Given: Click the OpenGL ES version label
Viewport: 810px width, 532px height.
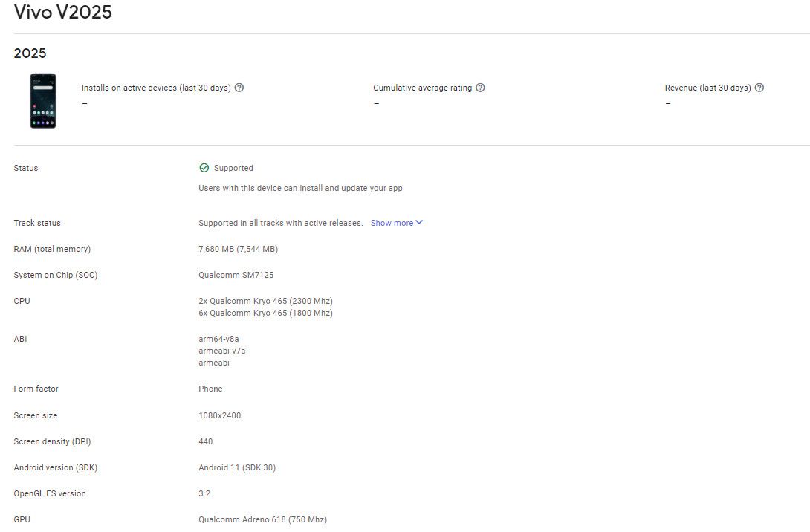Looking at the screenshot, I should point(50,493).
